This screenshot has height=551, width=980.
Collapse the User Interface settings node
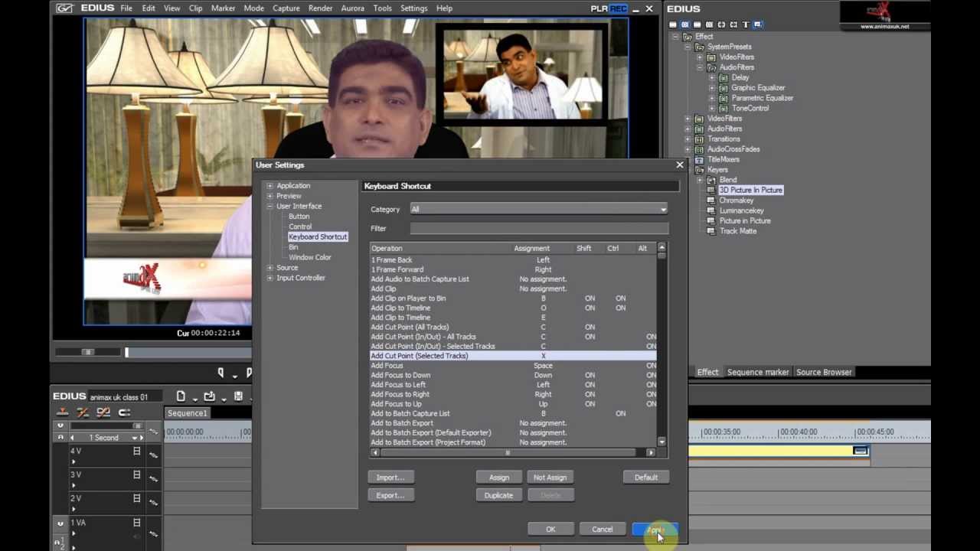(269, 207)
